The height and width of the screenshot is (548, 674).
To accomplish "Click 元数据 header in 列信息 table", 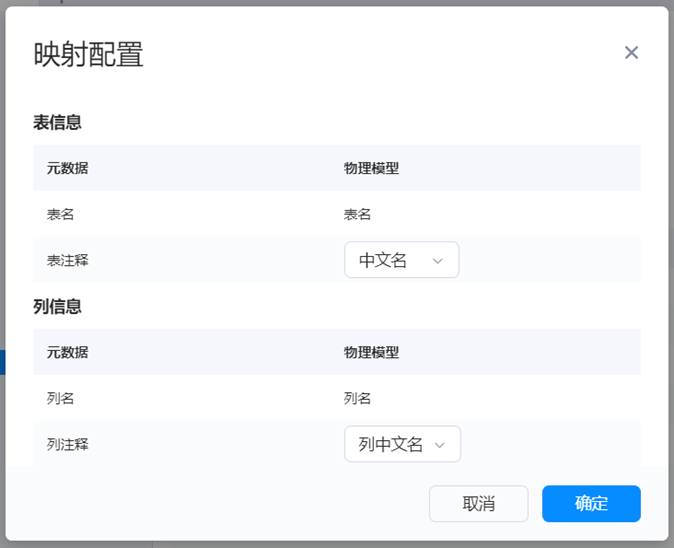I will click(67, 352).
